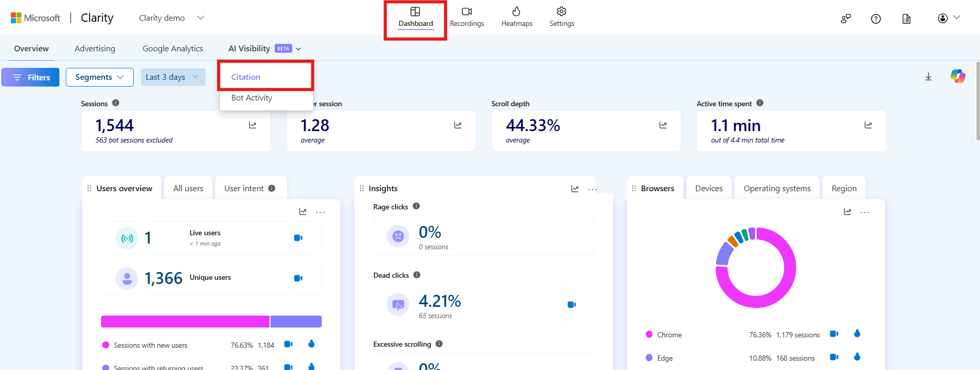
Task: View recordings of Dead clicks sessions
Action: 572,305
